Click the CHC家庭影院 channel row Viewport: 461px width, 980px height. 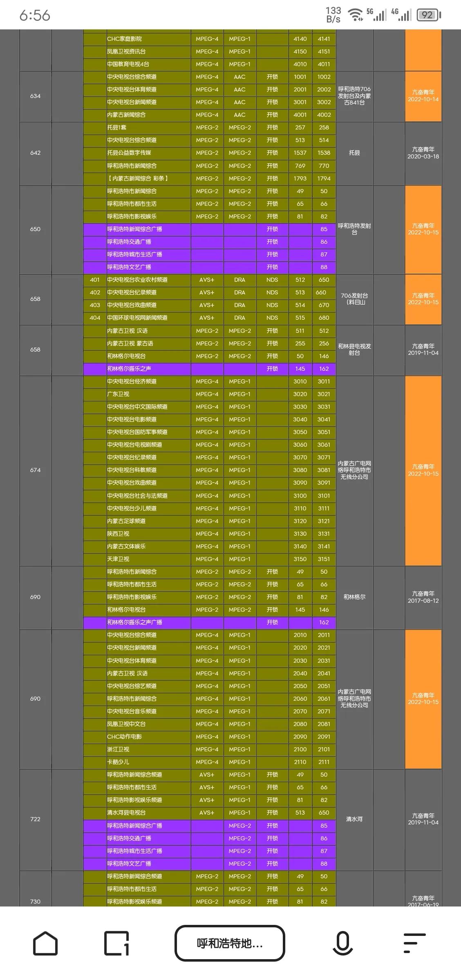[209, 39]
